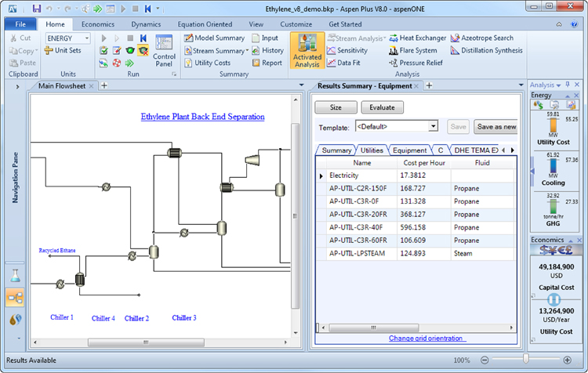
Task: Click Save as new button
Action: [x=495, y=127]
